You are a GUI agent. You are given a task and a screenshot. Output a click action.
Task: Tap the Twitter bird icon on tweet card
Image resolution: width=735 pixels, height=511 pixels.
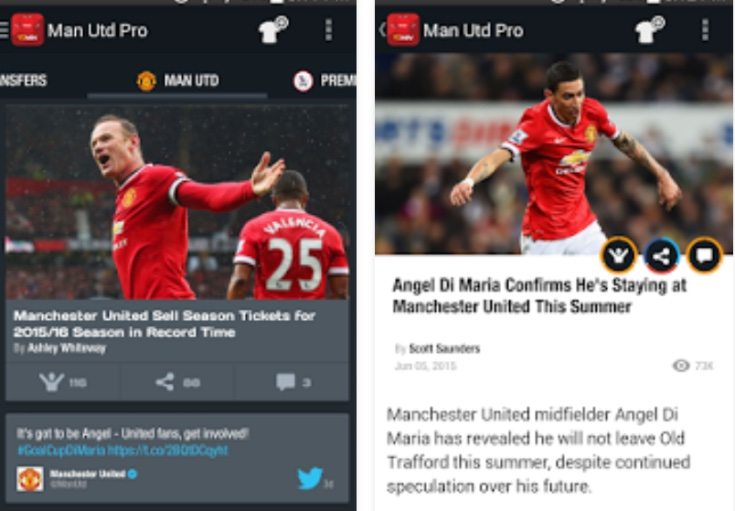310,478
